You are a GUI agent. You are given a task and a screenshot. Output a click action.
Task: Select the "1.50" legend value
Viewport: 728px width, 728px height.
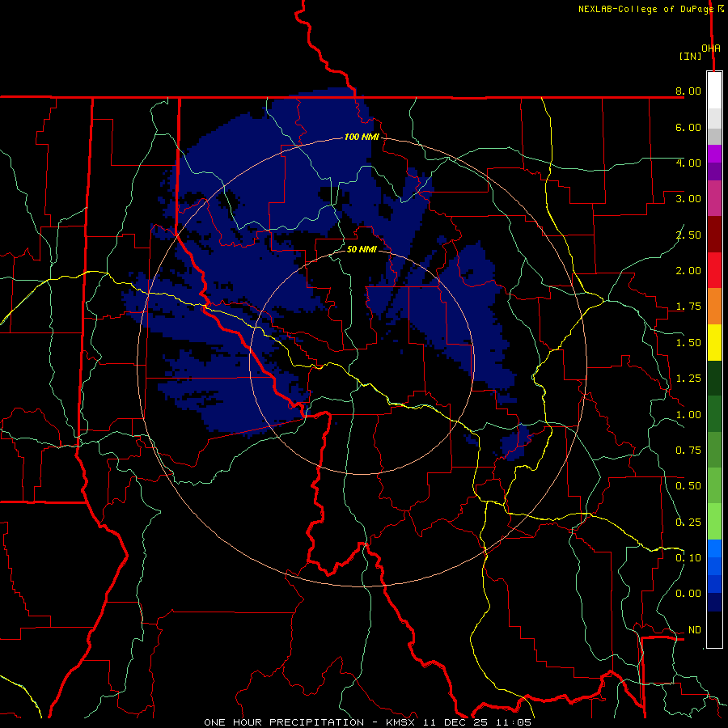[688, 343]
